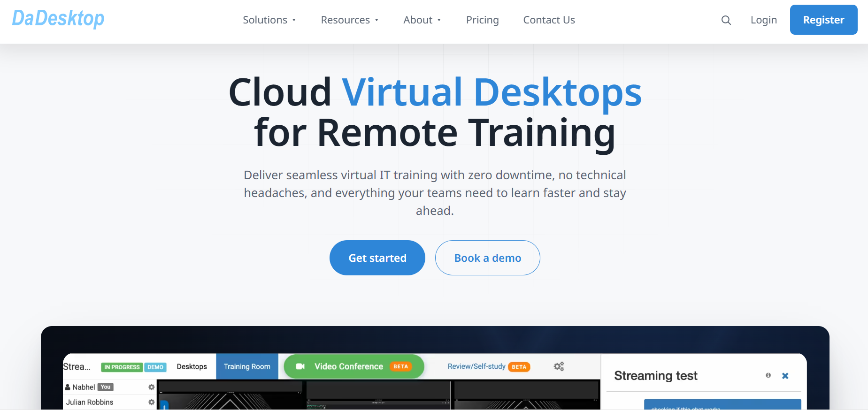
Task: Open the Review/Self-study tab
Action: (476, 366)
